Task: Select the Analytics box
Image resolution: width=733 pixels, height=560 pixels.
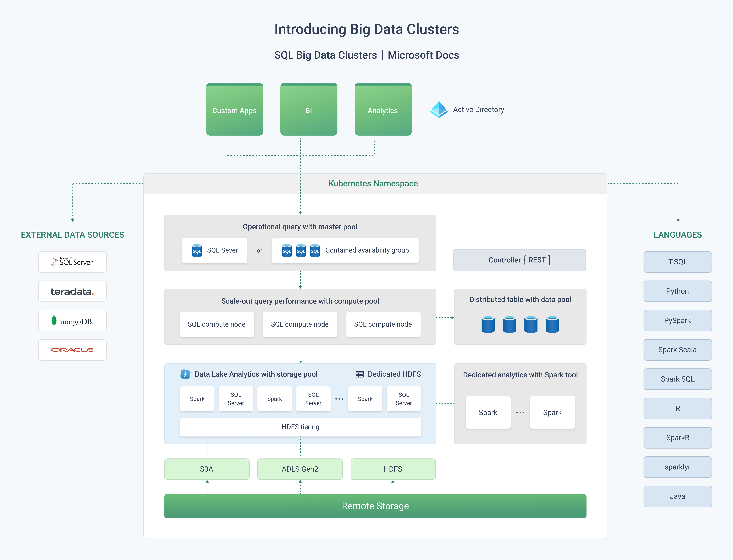Action: pos(383,109)
